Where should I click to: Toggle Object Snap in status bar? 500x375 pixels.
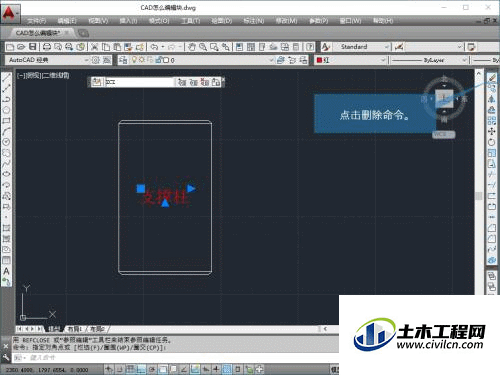click(x=163, y=369)
